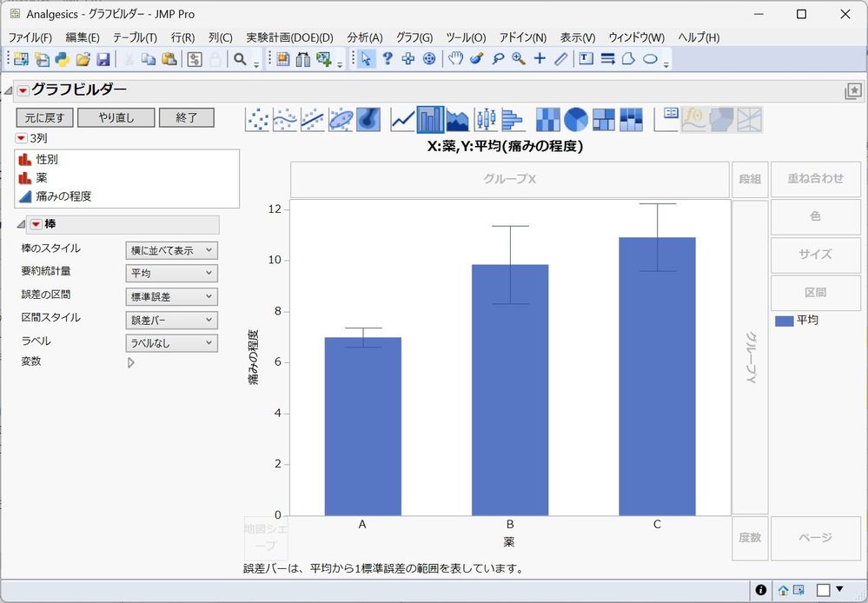The image size is (868, 603).
Task: Select the Heatmap element icon
Action: (x=547, y=120)
